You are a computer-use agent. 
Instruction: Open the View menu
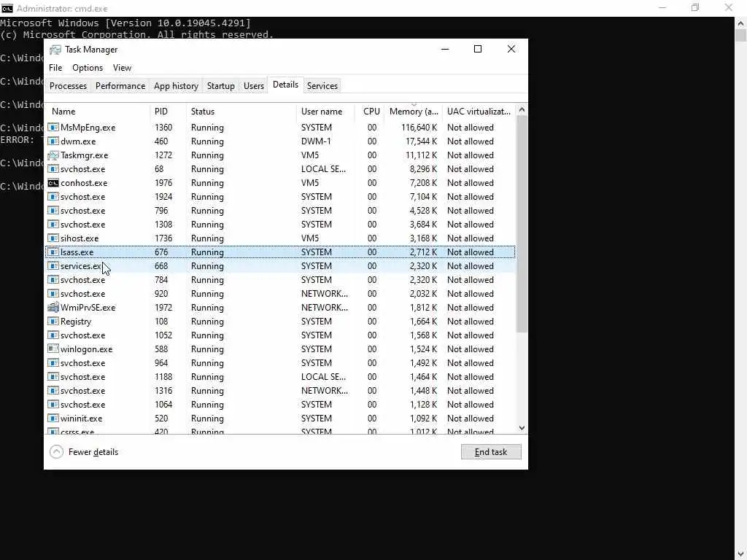coord(122,68)
